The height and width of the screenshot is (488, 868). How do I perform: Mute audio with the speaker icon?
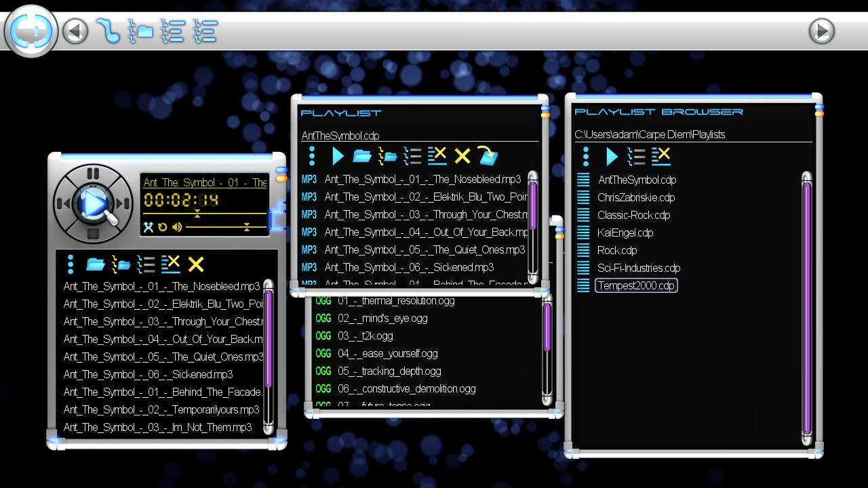tap(177, 227)
